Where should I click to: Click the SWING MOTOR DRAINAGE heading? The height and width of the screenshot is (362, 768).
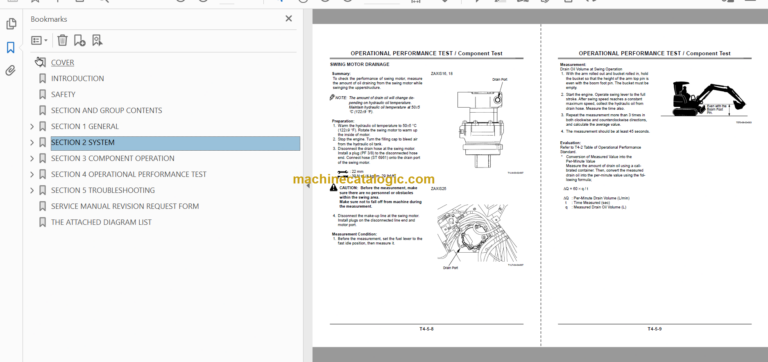360,64
